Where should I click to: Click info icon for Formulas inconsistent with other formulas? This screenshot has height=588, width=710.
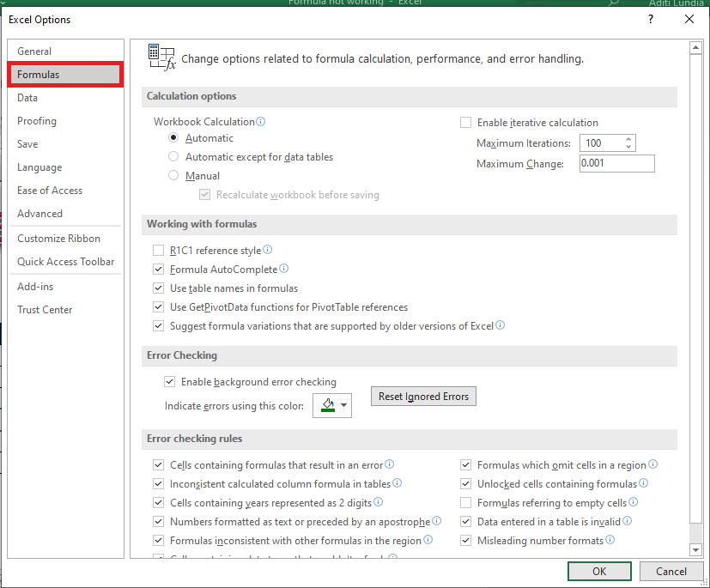point(428,540)
